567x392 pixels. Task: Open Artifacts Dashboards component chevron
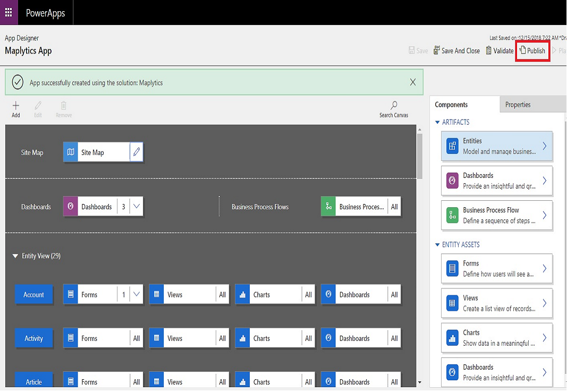point(544,181)
